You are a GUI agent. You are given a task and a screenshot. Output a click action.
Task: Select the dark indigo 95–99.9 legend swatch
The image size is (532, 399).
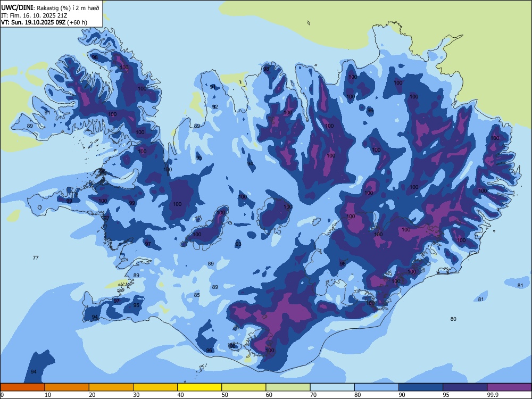465,387
